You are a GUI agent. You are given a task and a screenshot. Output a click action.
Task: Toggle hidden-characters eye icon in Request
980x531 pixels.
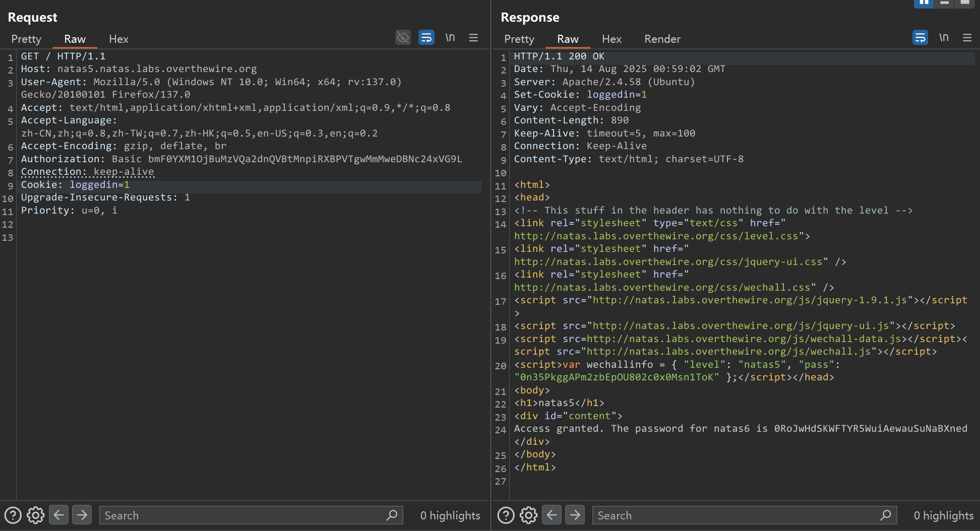[x=403, y=37]
